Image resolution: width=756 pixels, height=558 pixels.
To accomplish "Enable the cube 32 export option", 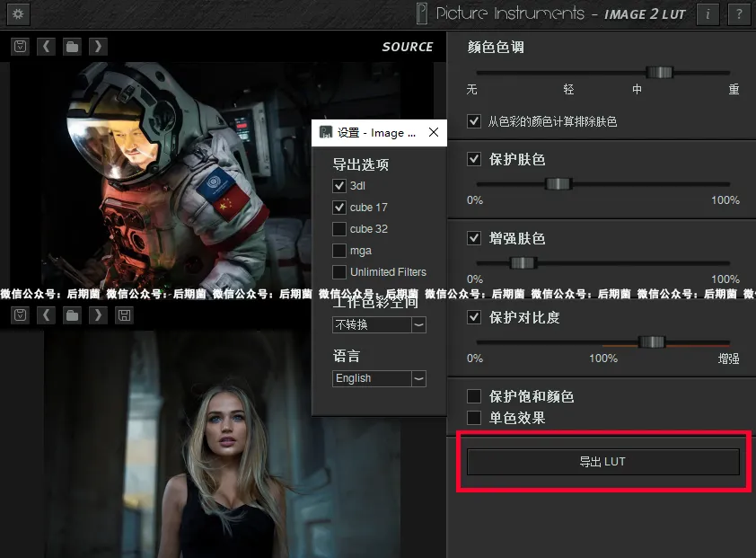I will (339, 229).
